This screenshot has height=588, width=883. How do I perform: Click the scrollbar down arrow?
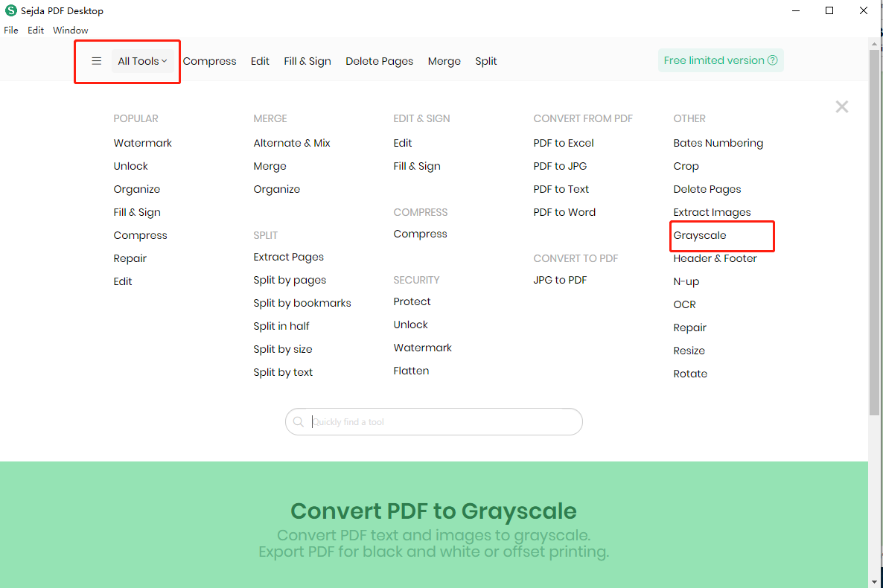point(874,582)
